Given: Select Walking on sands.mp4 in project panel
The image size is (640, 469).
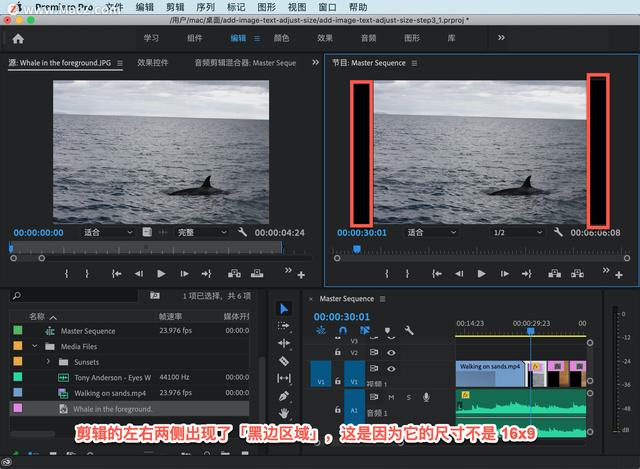Looking at the screenshot, I should 109,393.
